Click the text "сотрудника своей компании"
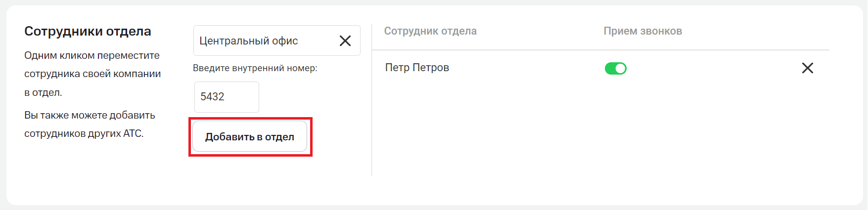 [92, 74]
